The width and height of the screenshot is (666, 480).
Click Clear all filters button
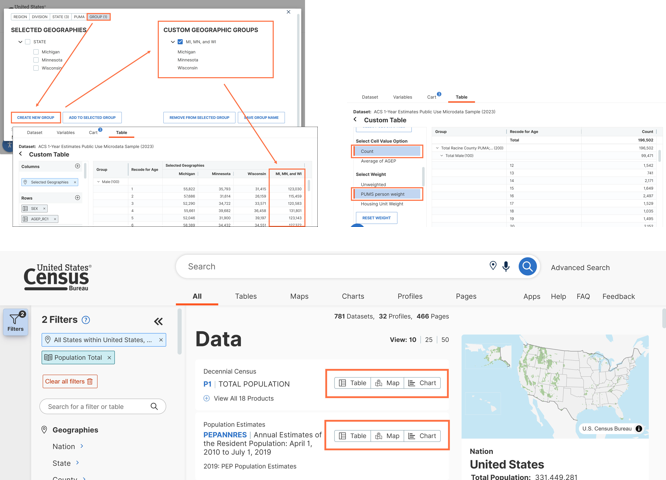tap(69, 381)
